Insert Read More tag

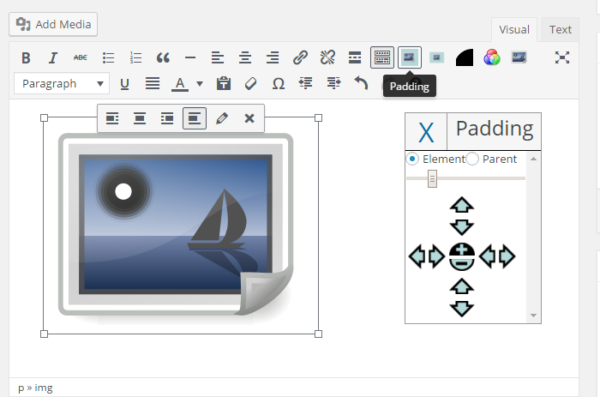(355, 58)
